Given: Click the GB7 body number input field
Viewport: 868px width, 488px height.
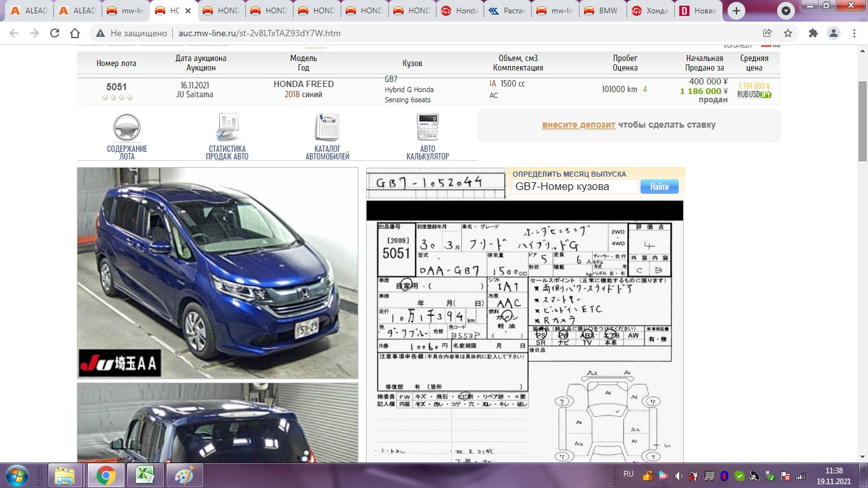Looking at the screenshot, I should pyautogui.click(x=574, y=186).
